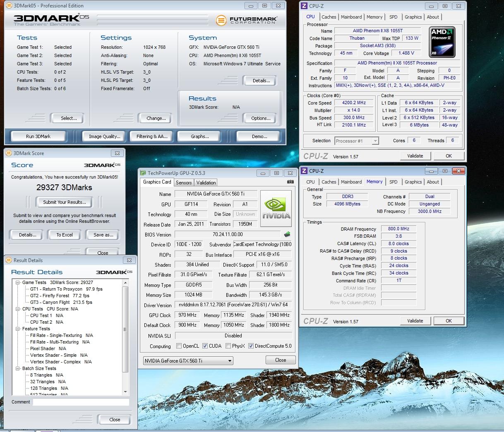Click Result Details scrollbar up arrow
This screenshot has height=432, width=504.
pos(126,282)
